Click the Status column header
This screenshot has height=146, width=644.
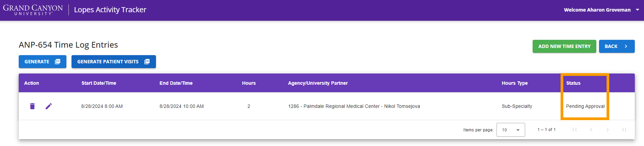pos(573,83)
